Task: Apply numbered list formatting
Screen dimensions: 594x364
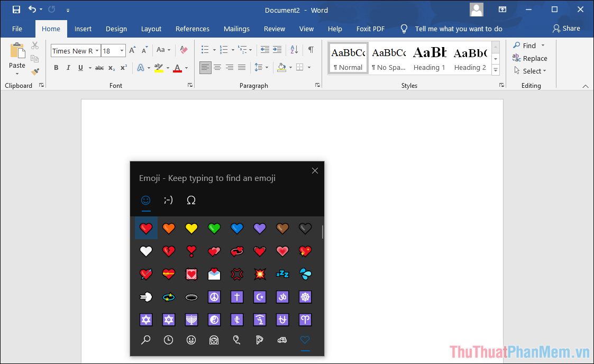Action: [224, 50]
